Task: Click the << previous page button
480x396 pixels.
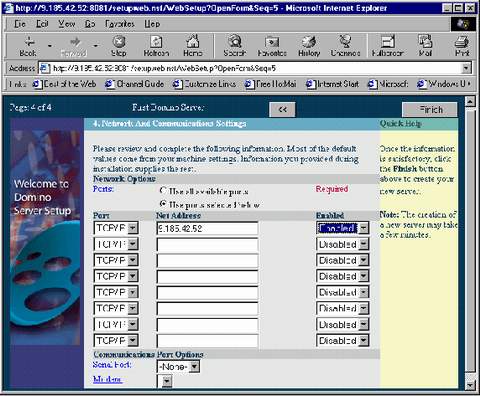Action: click(x=282, y=109)
